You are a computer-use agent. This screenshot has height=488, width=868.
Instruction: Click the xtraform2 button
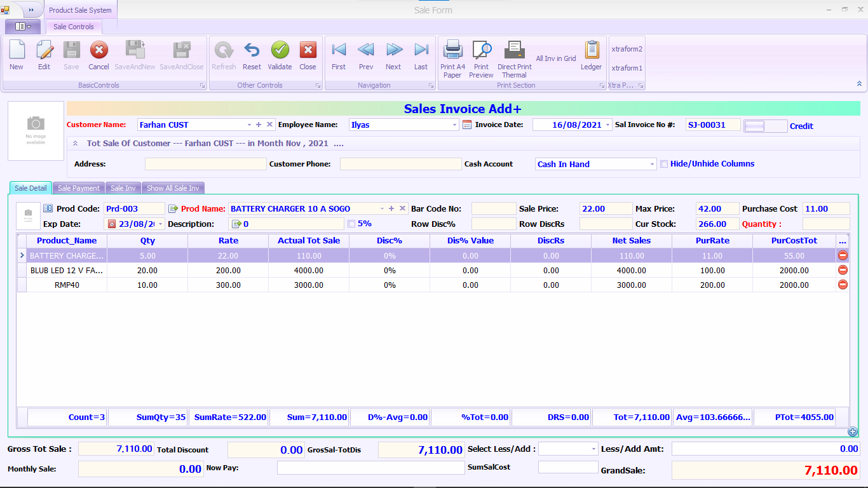point(627,49)
